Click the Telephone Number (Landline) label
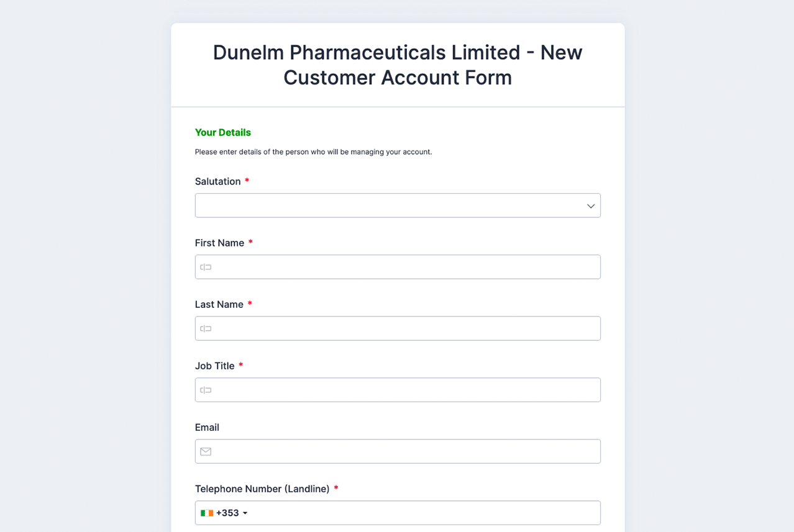The width and height of the screenshot is (794, 532). pos(262,489)
